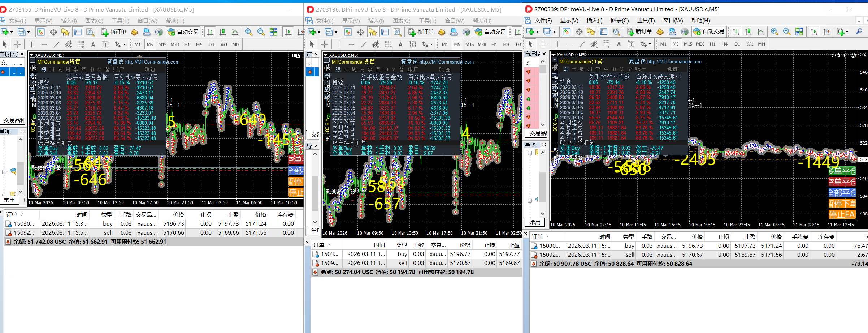Click the navigator scrollbar thumb in 2703155 window
This screenshot has width=868, height=333.
(x=21, y=173)
